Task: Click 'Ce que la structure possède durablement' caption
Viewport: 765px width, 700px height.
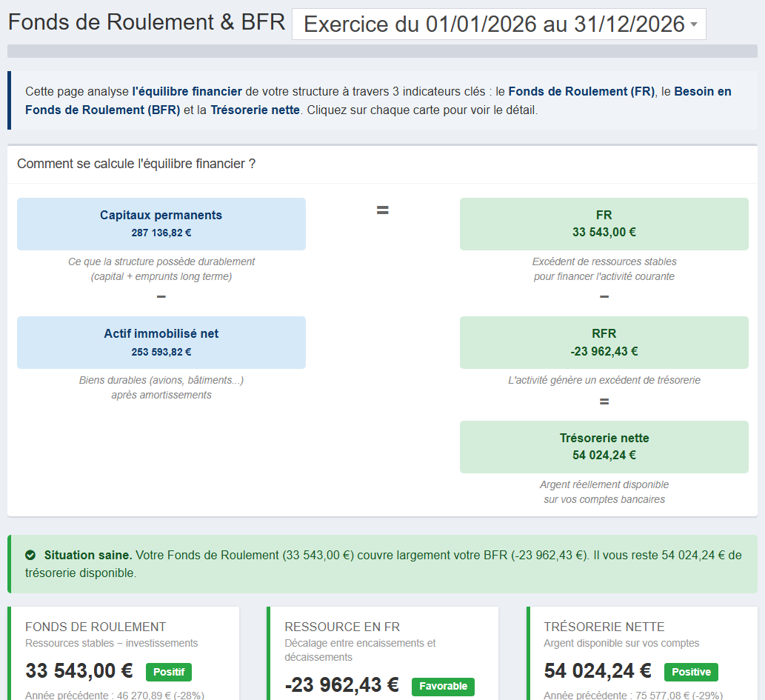Action: coord(161,261)
